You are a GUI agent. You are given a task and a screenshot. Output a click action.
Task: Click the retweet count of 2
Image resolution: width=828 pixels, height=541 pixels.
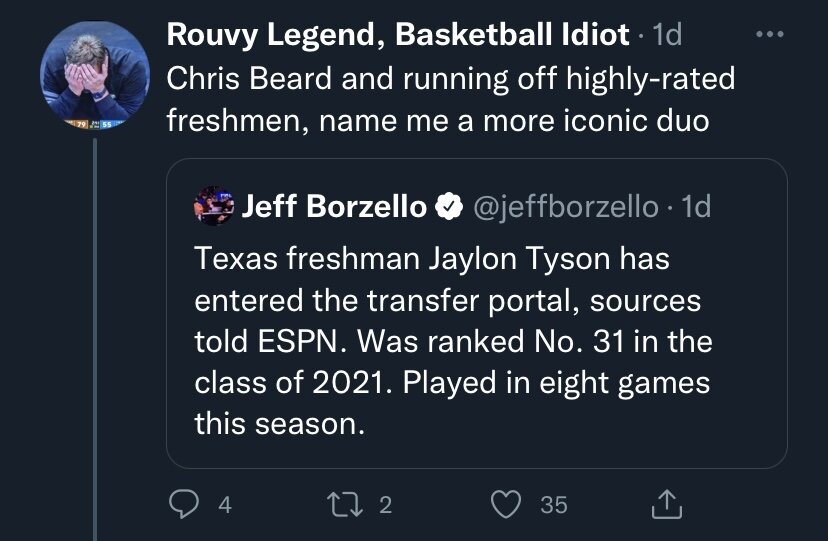pyautogui.click(x=386, y=506)
